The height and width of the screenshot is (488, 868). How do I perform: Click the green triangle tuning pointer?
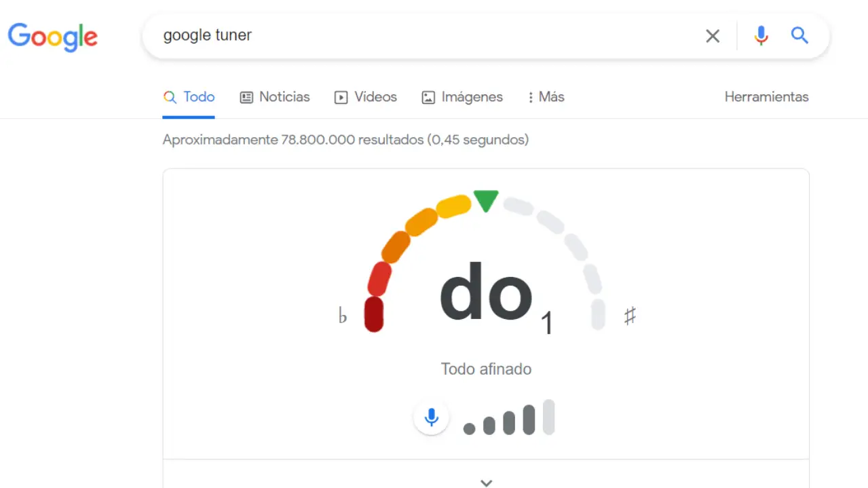486,201
